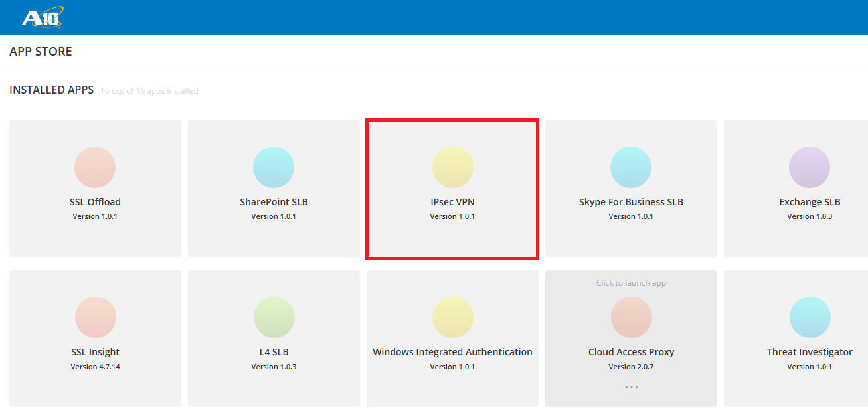The height and width of the screenshot is (411, 868).
Task: Click Version 1.0.1 under Threat Investigator
Action: (x=810, y=367)
